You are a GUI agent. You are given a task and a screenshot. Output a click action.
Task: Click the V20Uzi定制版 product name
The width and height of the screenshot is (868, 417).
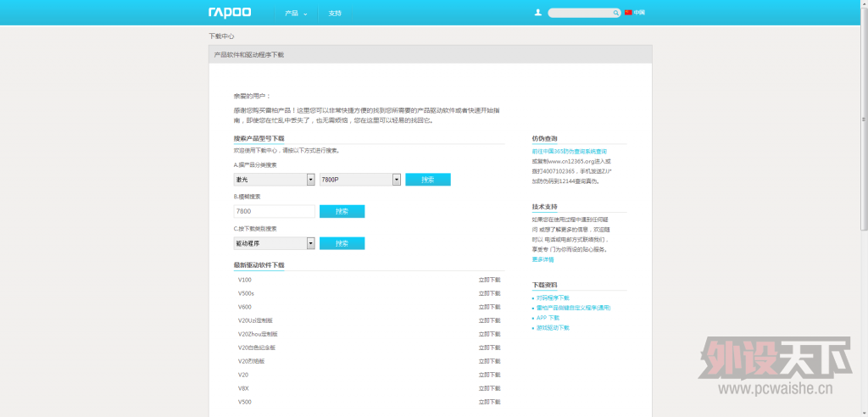pos(256,320)
